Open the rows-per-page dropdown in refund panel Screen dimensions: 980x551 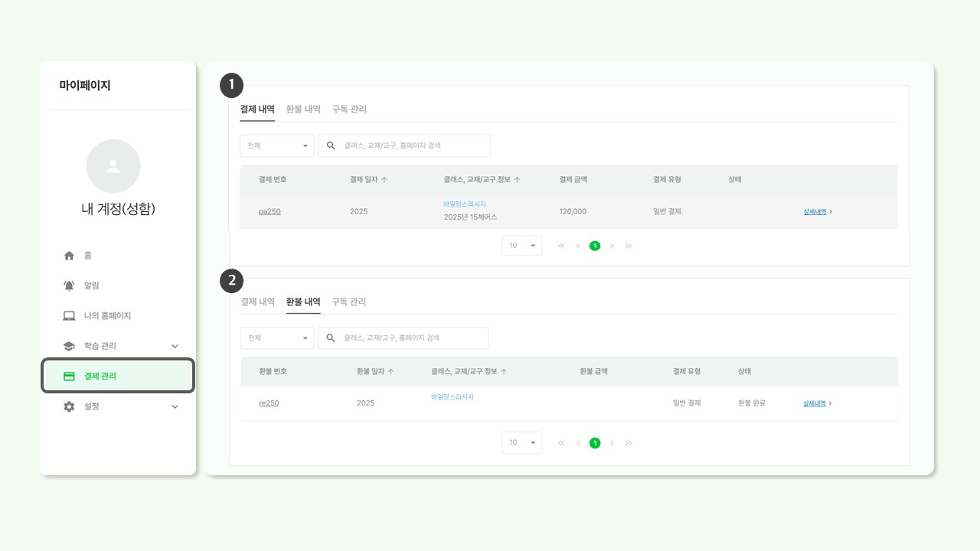521,442
